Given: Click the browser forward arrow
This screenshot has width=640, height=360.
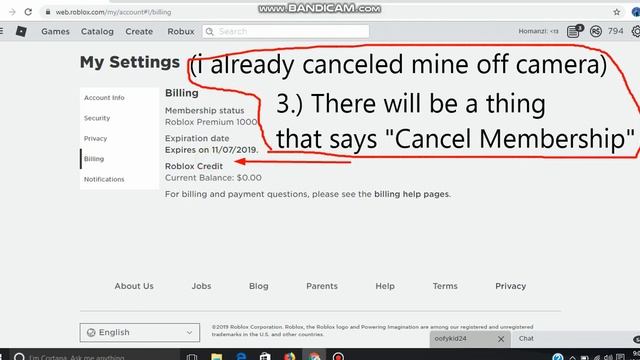Looking at the screenshot, I should point(12,12).
